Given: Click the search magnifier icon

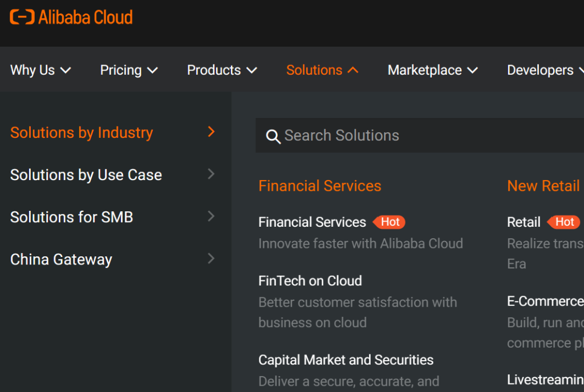Looking at the screenshot, I should click(273, 137).
